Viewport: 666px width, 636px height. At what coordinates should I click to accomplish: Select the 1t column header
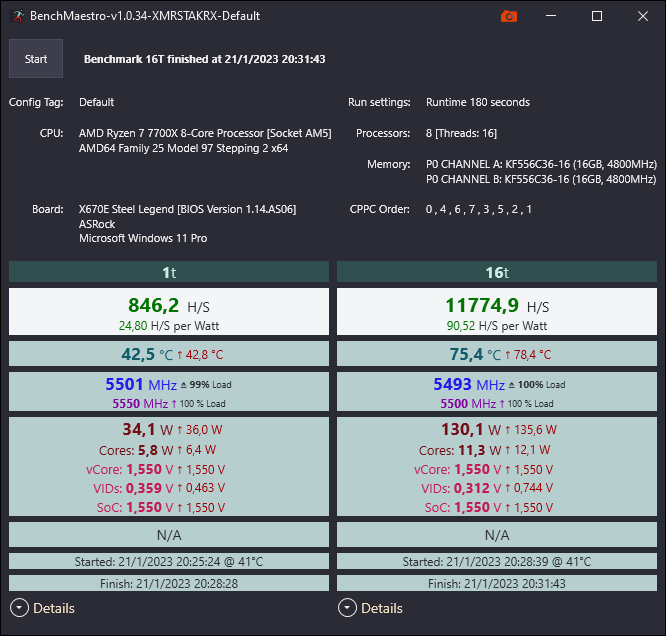(169, 272)
